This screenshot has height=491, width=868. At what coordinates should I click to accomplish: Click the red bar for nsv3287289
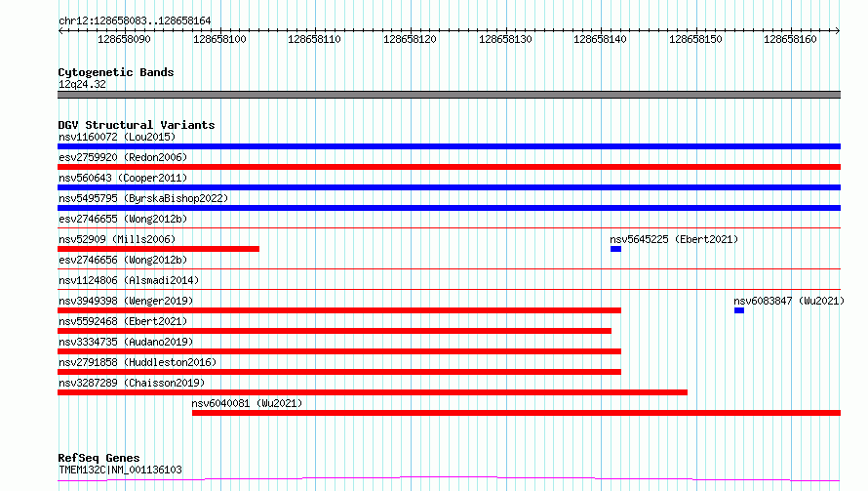373,392
